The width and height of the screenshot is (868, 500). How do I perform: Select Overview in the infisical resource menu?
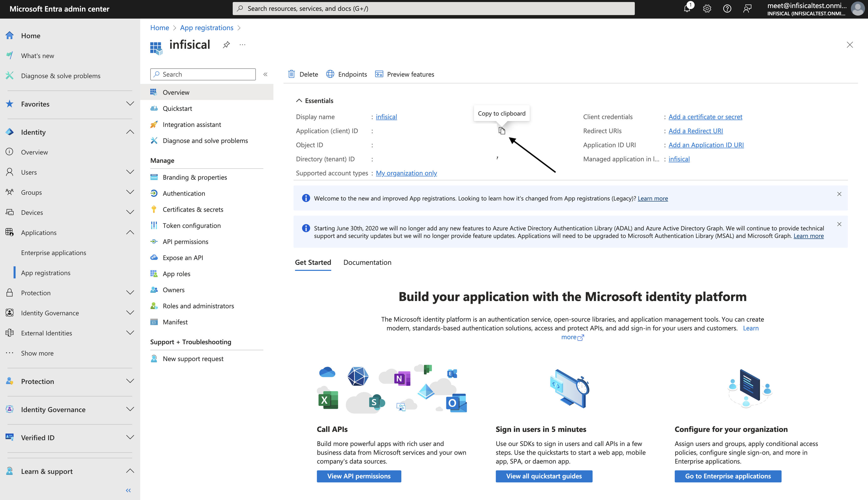tap(207, 92)
